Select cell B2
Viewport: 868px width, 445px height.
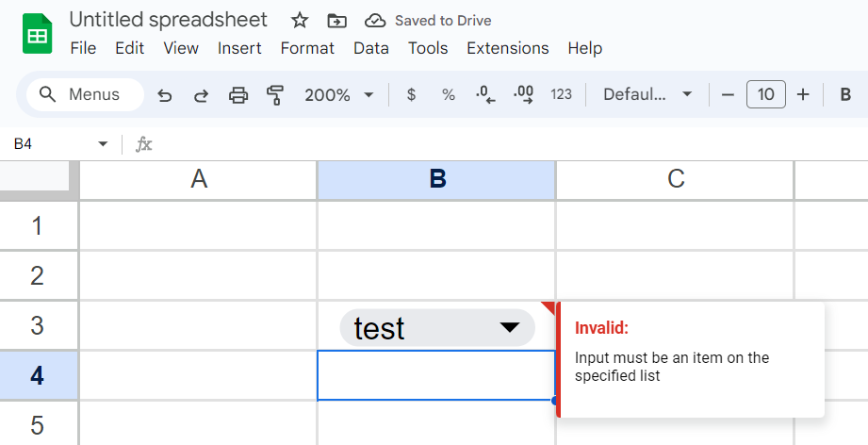tap(436, 275)
